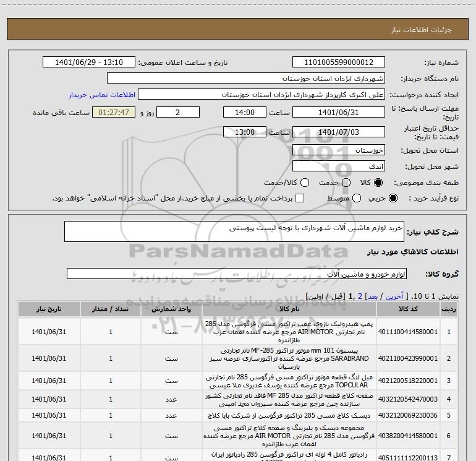The image size is (476, 461).
Task: Click the واحد شمارش column header
Action: click(171, 309)
